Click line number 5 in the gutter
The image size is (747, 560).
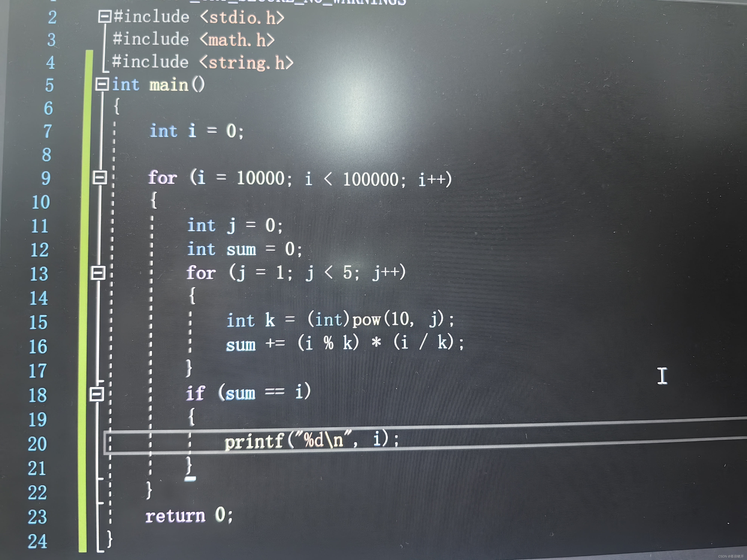pos(49,85)
